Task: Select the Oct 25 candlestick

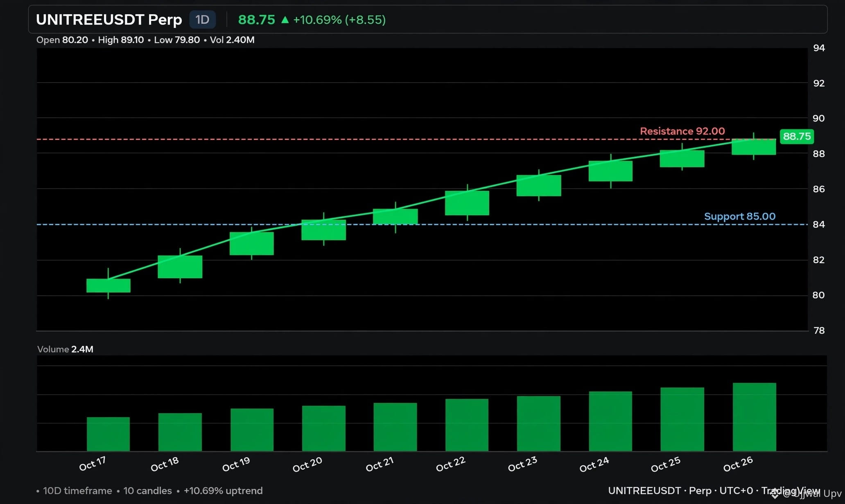Action: tap(682, 158)
